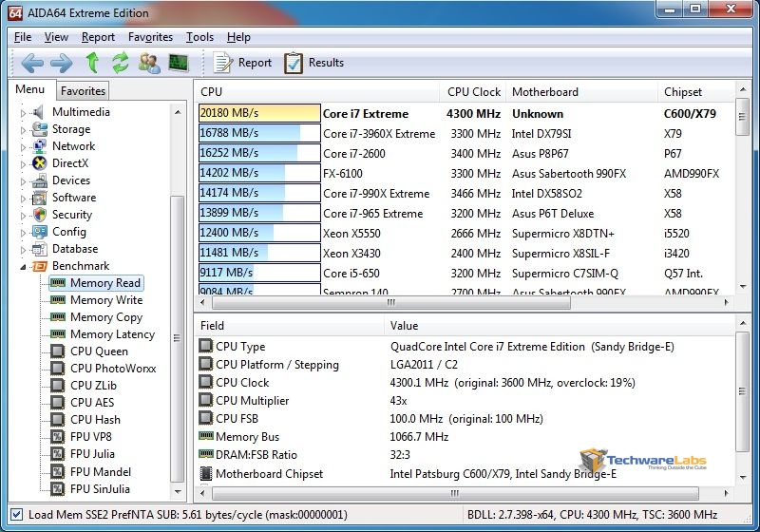Select the CPU ZLib benchmark

coord(93,386)
